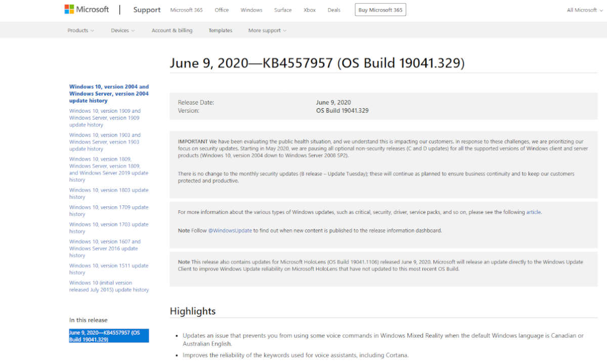Image resolution: width=607 pixels, height=364 pixels.
Task: Click the 'In this release' sidebar heading
Action: point(89,320)
